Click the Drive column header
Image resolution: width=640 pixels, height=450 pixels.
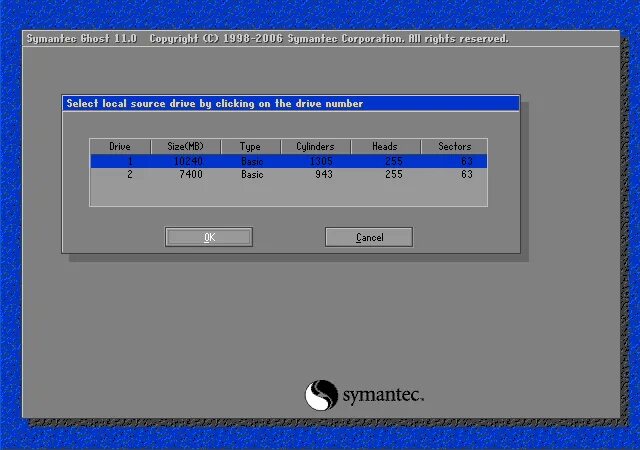120,147
